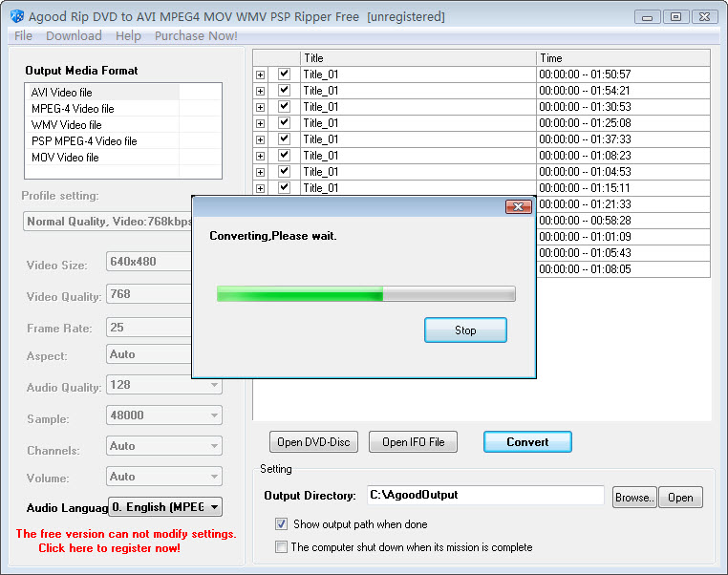Click the Agood Ripper app icon in title bar
Viewport: 728px width, 575px height.
tap(17, 16)
